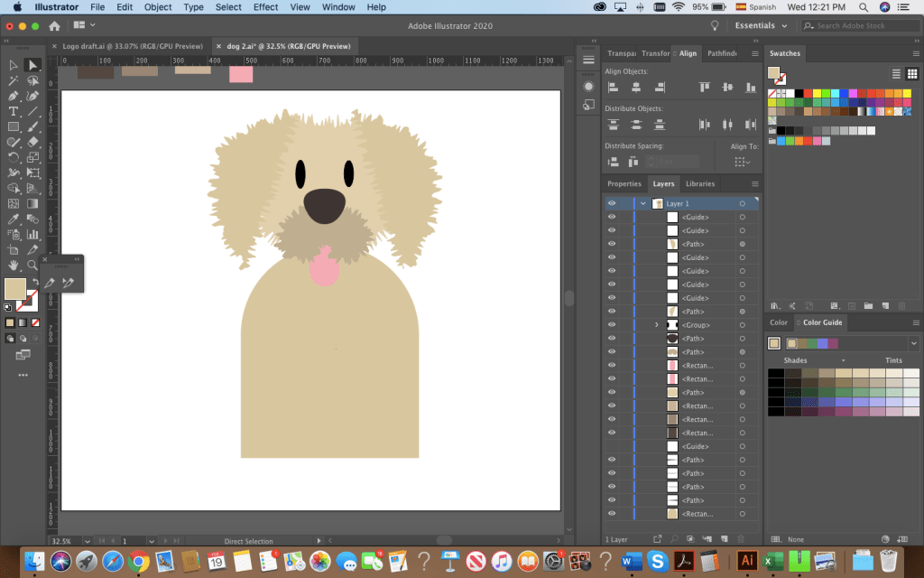
Task: Open the Essentials workspace dropdown
Action: (761, 25)
